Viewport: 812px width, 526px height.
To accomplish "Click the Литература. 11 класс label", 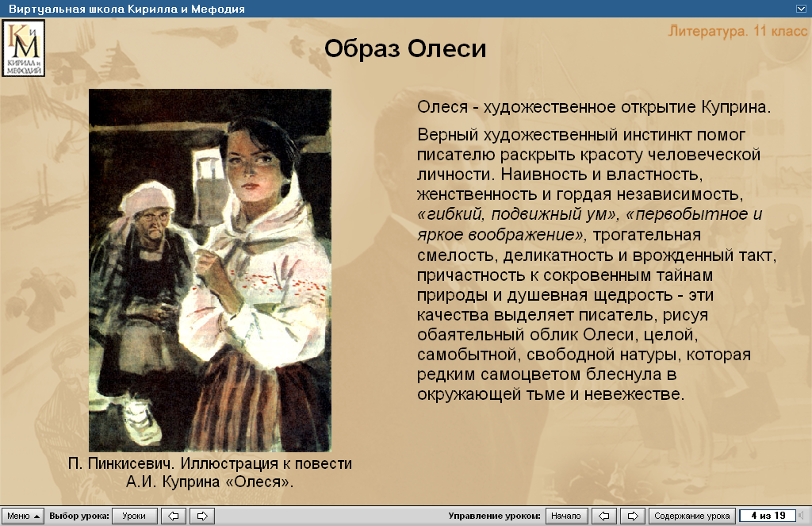I will pos(738,32).
